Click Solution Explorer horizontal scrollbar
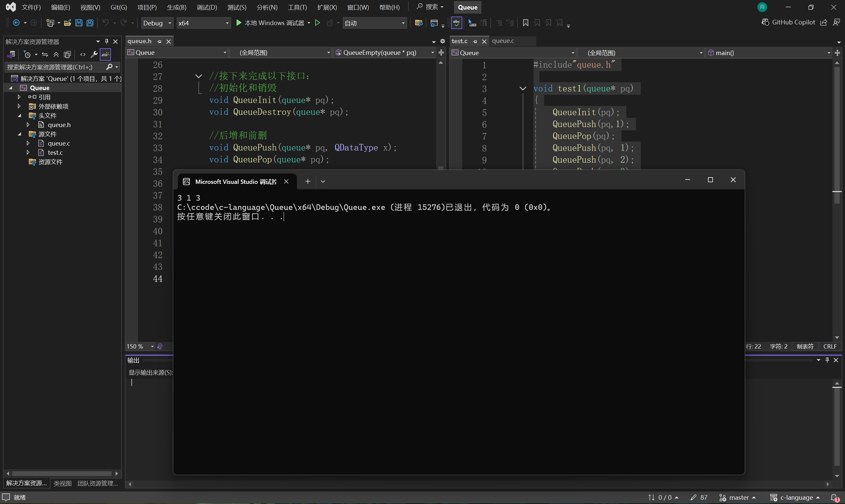 click(x=62, y=473)
